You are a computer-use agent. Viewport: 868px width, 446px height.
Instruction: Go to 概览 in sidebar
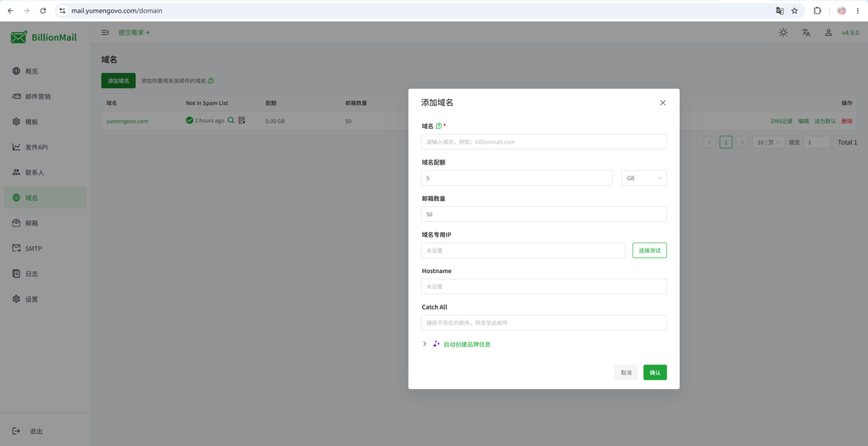coord(46,71)
